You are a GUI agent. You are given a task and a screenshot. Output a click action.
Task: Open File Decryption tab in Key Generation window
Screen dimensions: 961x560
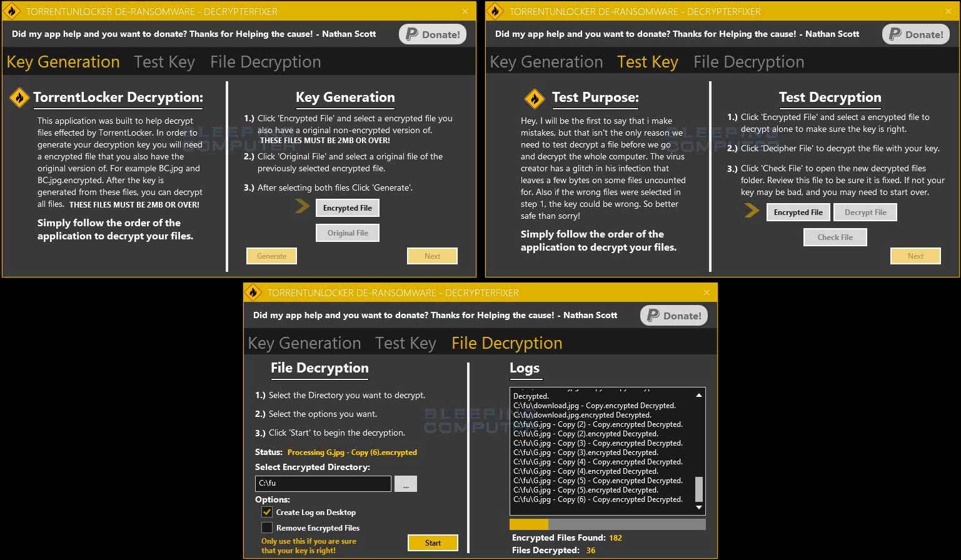tap(265, 62)
